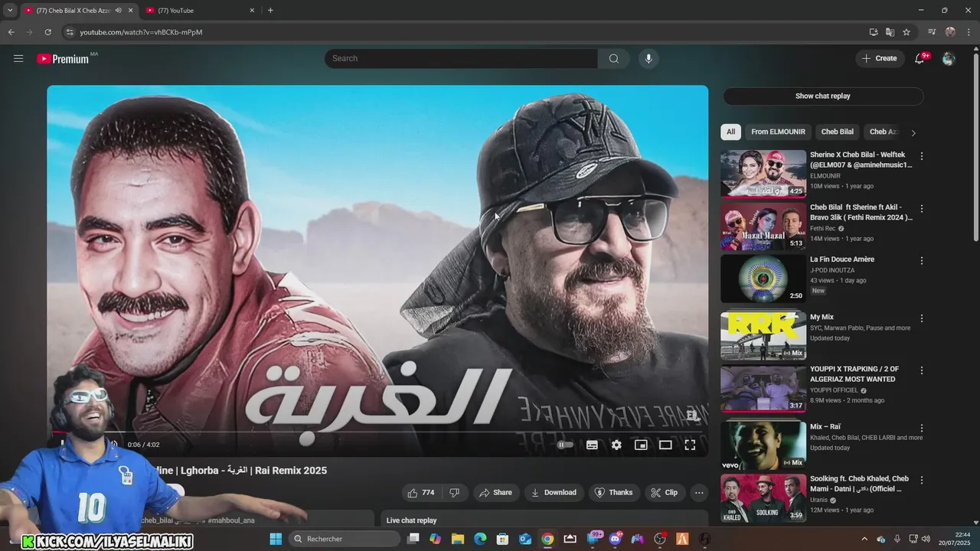Go to YouTube Premium home logo
The height and width of the screenshot is (551, 980).
coord(63,59)
